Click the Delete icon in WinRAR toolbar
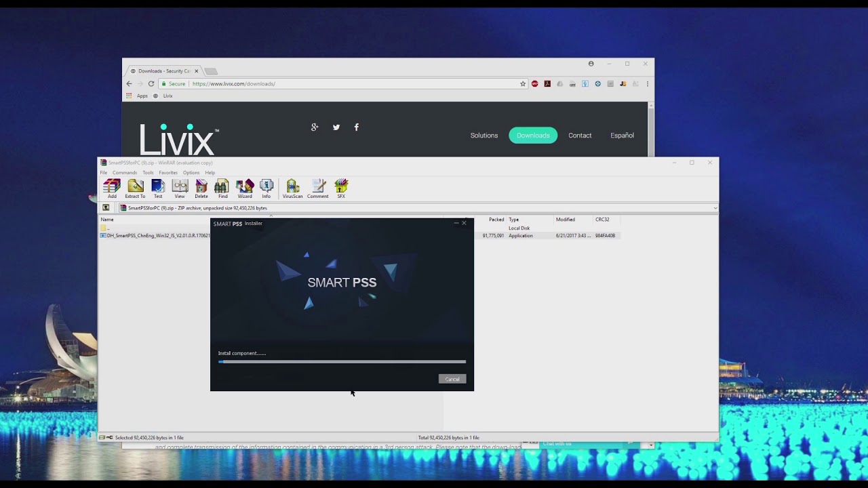Screen dimensions: 868x488 [201, 188]
